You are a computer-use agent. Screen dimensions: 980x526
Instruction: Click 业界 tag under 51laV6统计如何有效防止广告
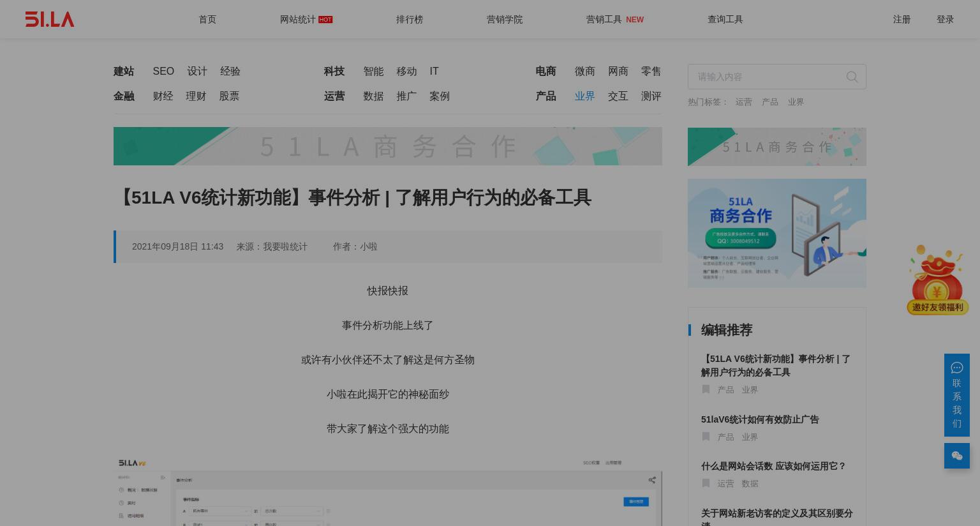point(750,437)
